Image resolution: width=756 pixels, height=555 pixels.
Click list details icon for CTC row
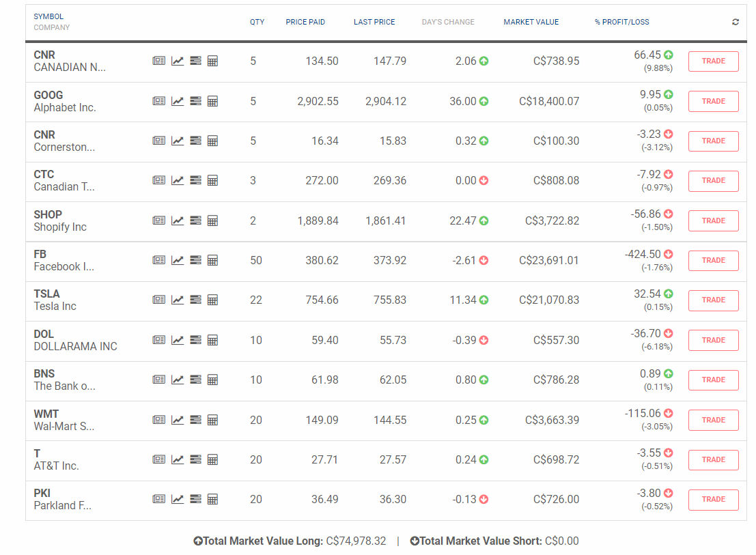(195, 180)
